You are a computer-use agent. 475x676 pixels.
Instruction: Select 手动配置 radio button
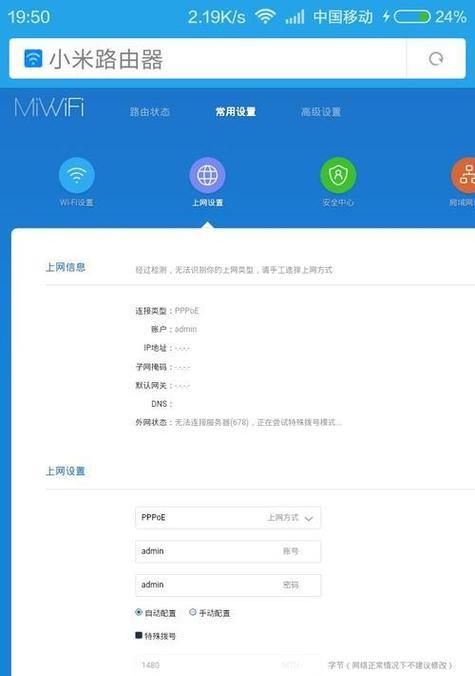(x=193, y=612)
